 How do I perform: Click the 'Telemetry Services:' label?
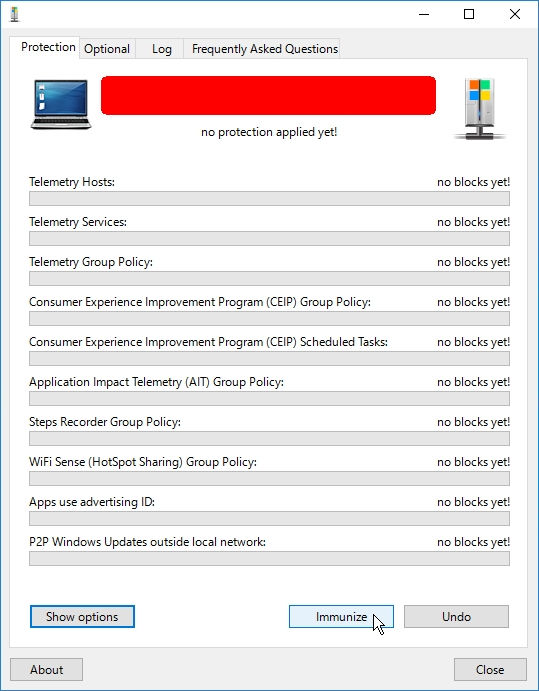coord(78,222)
